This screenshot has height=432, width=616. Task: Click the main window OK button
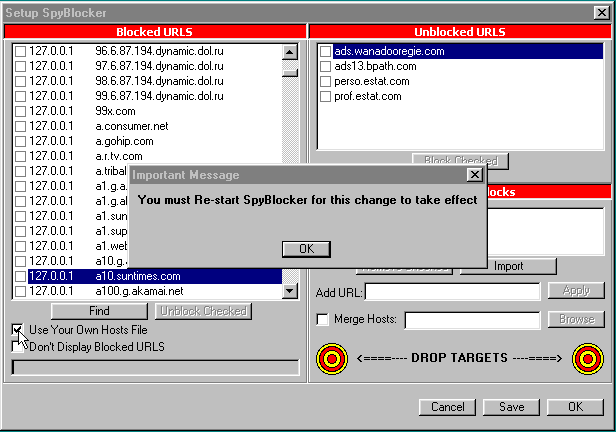point(576,407)
